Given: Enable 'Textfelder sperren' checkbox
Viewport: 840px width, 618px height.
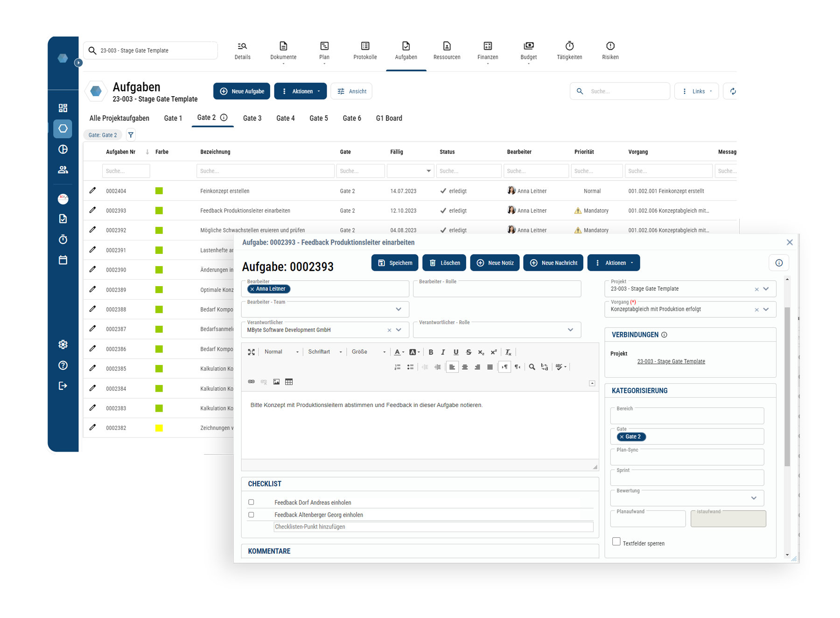Looking at the screenshot, I should tap(616, 542).
